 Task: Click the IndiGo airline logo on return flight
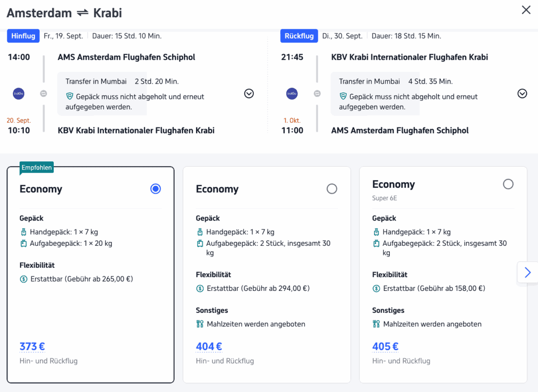pyautogui.click(x=292, y=93)
